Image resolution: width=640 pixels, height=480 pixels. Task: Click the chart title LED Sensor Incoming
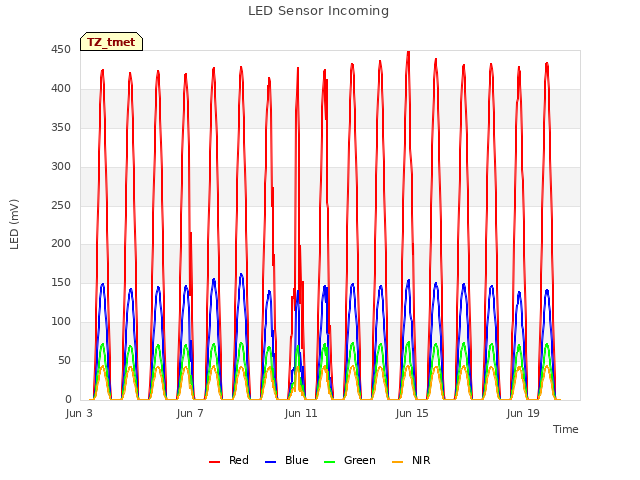pos(318,11)
